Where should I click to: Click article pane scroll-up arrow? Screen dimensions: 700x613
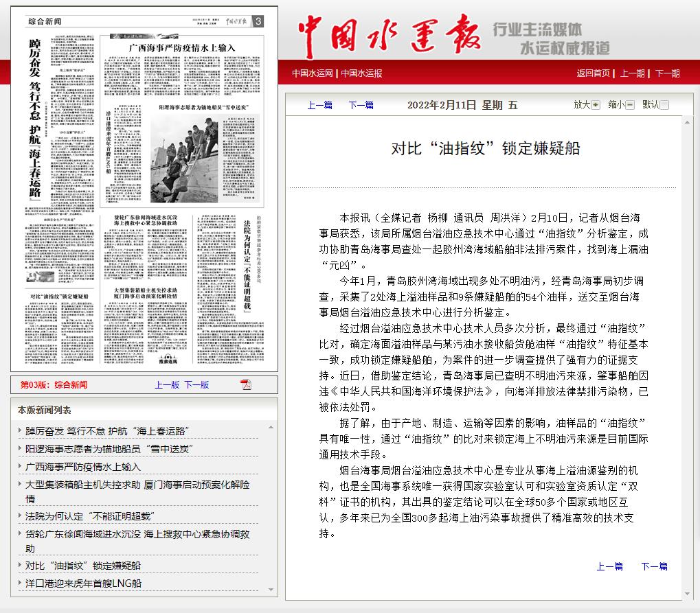687,122
